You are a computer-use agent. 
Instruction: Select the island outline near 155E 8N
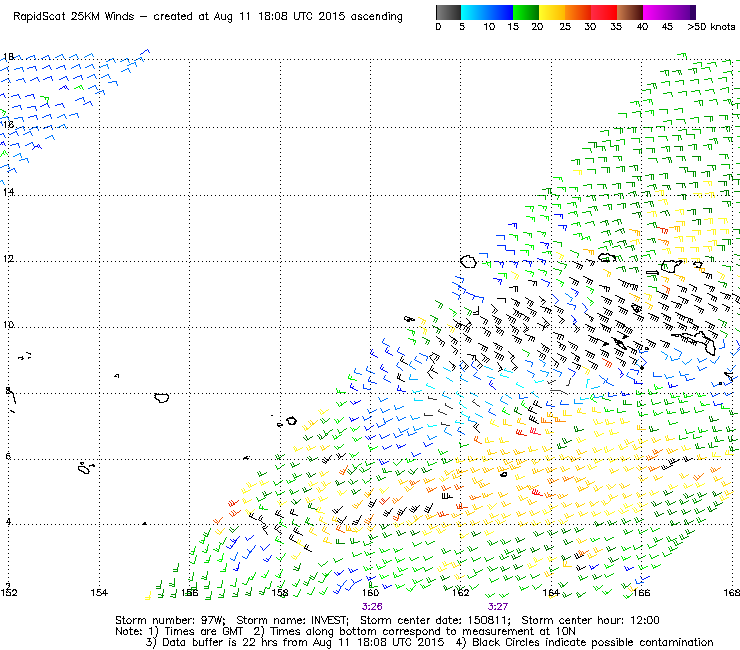[x=162, y=397]
